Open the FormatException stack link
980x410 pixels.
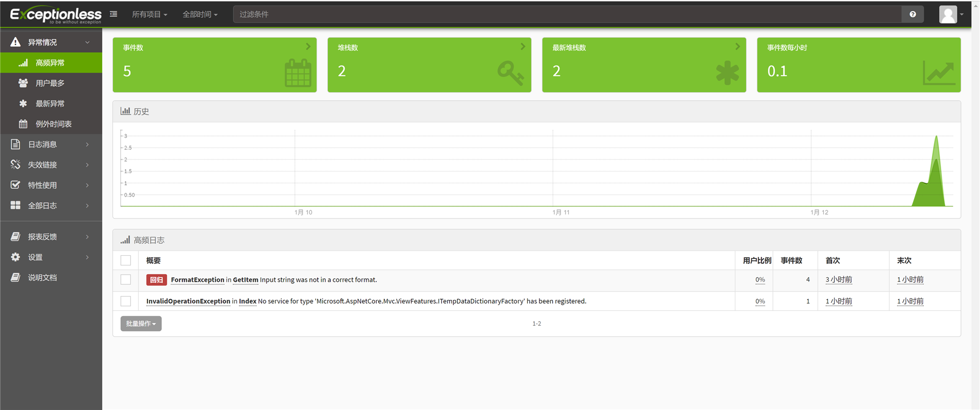pyautogui.click(x=274, y=280)
